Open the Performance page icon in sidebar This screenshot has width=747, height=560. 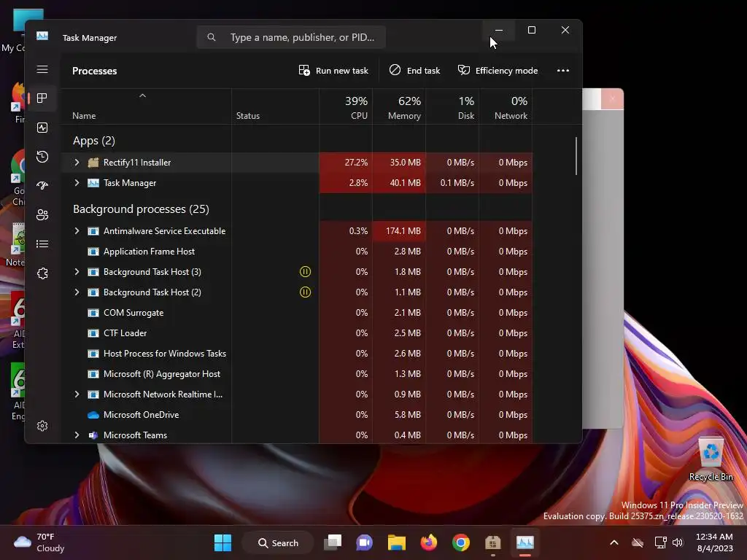coord(42,128)
